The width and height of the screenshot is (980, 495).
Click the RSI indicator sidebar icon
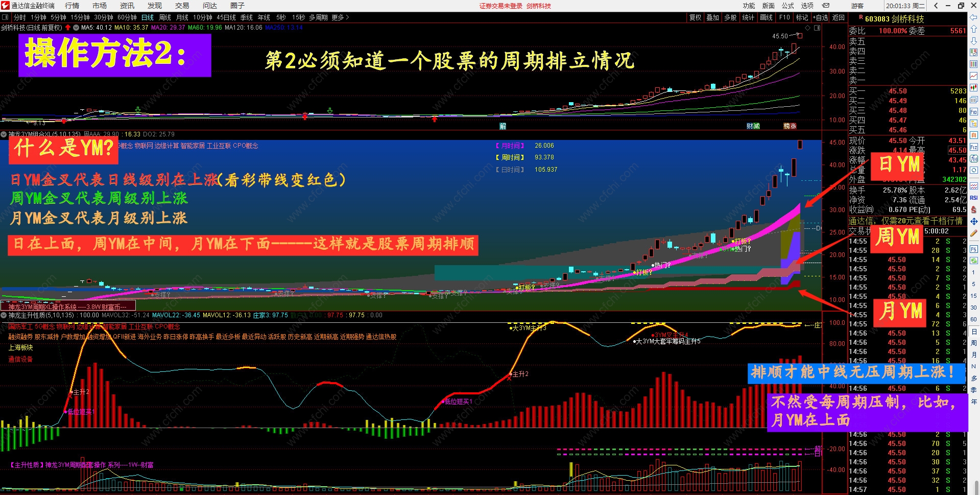[x=974, y=198]
